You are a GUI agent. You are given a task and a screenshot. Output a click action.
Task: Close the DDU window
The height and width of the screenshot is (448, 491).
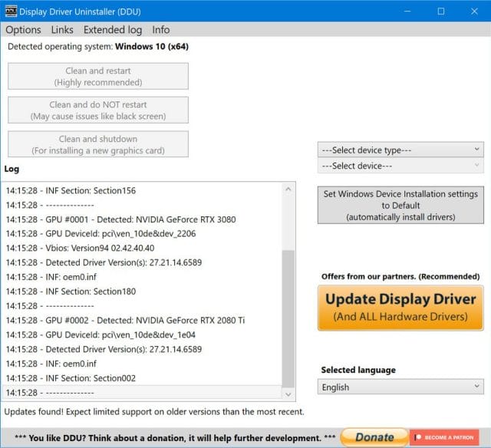474,12
